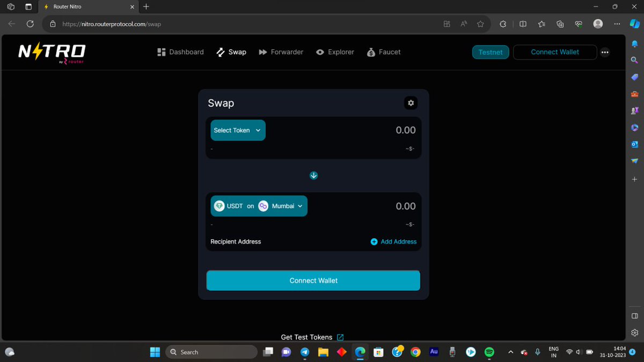
Task: Open Telegram from the taskbar
Action: (x=305, y=352)
